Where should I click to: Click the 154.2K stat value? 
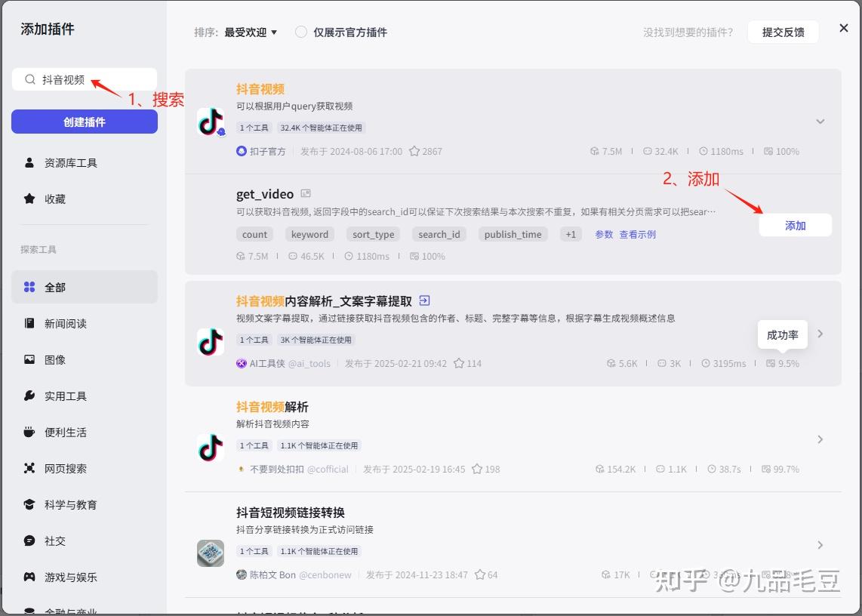(x=621, y=469)
